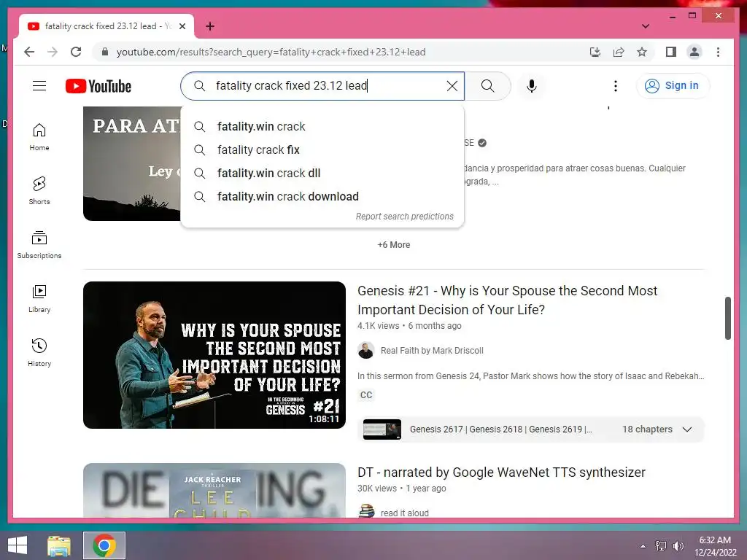Go to the YouTube logo homepage
Screen dimensions: 747x560
tap(98, 86)
